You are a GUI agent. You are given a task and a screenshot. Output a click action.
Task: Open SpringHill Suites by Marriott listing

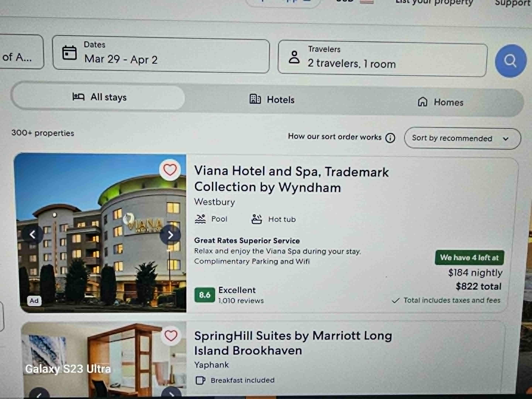coord(293,343)
